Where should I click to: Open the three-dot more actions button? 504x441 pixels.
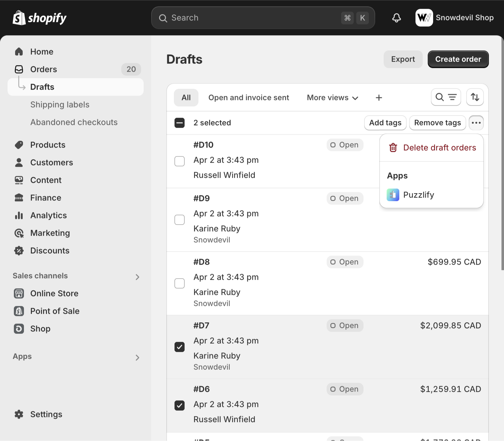pyautogui.click(x=476, y=123)
